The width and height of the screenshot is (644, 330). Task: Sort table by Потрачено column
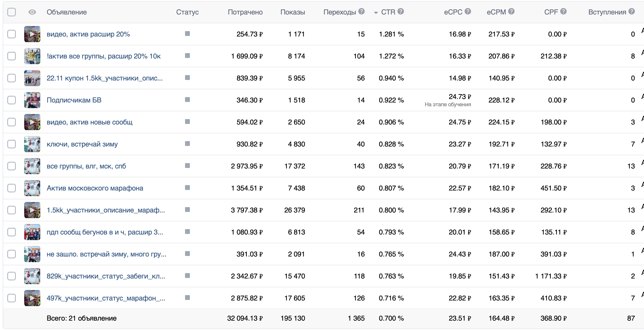(x=245, y=12)
